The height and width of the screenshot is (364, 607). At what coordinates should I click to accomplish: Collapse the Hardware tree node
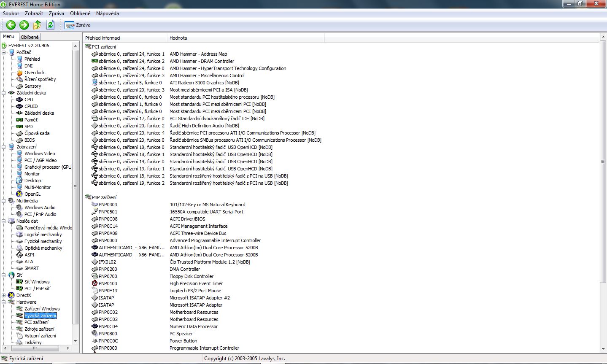[4, 302]
